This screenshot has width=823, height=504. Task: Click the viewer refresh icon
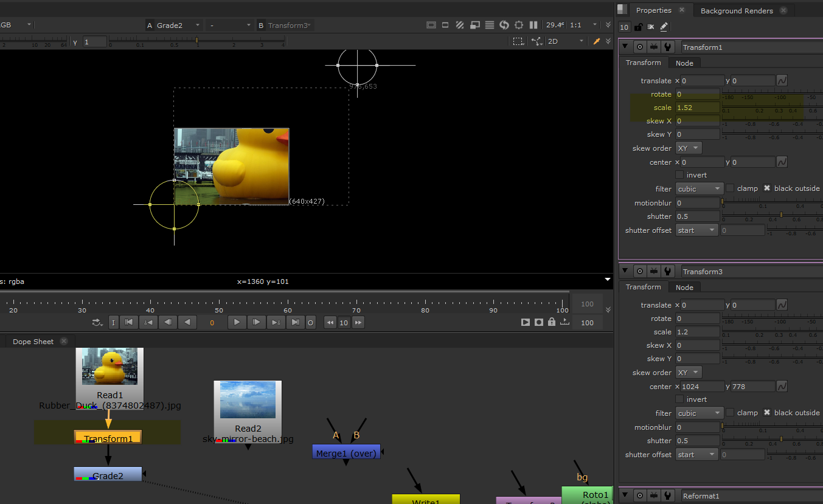pos(504,25)
